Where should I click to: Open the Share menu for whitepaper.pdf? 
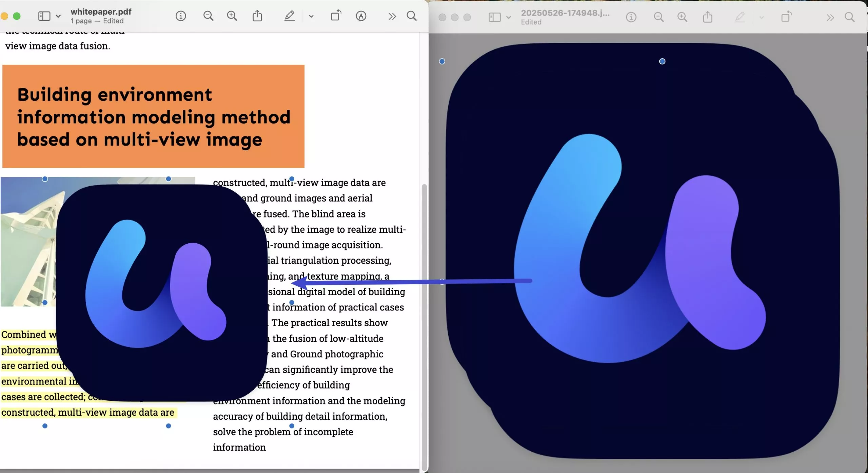[x=257, y=16]
